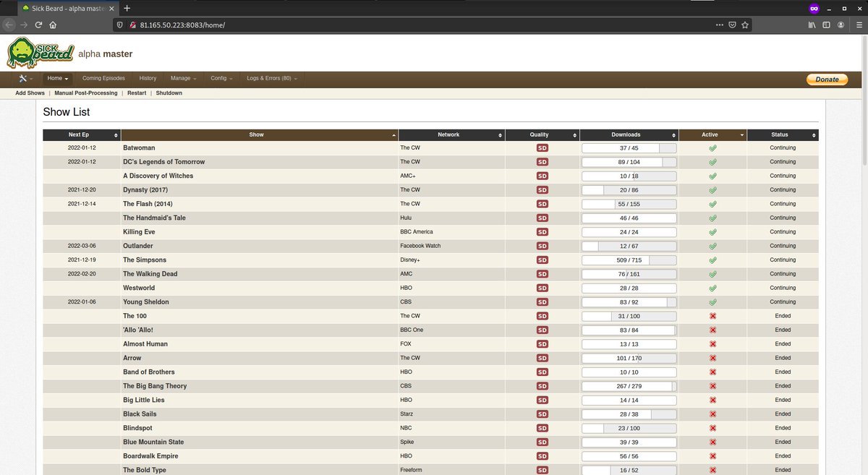Click the SD badge for Blindspot
This screenshot has width=868, height=475.
[x=542, y=428]
